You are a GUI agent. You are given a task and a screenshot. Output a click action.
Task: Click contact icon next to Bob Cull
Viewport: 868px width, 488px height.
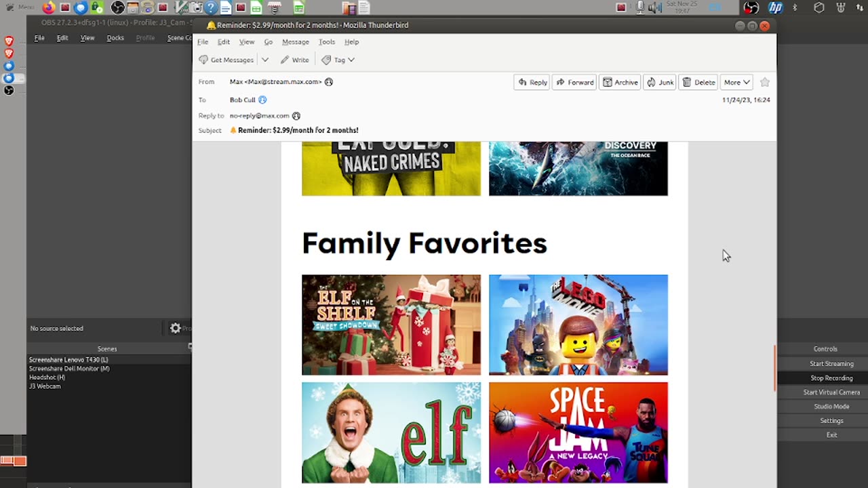262,100
